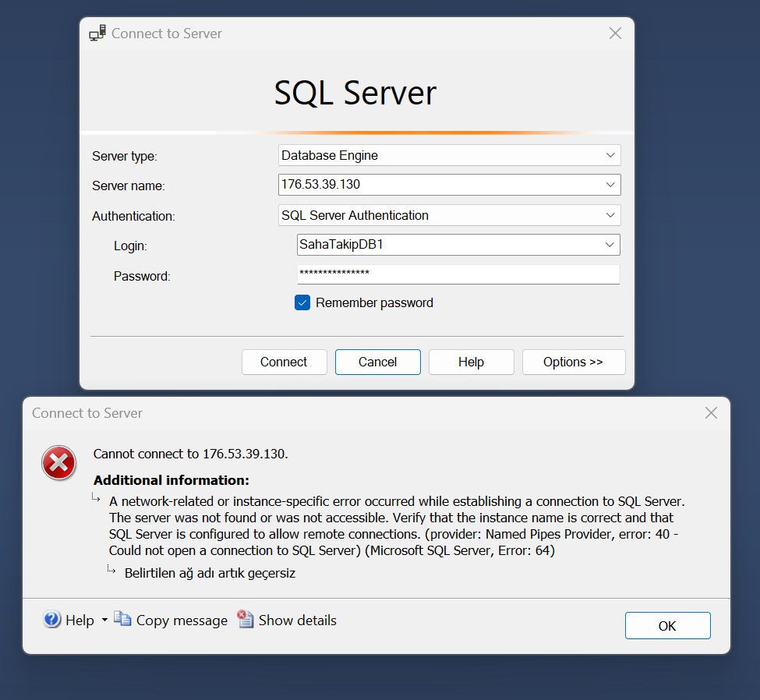
Task: Open Help in SQL Server login dialog
Action: 471,362
